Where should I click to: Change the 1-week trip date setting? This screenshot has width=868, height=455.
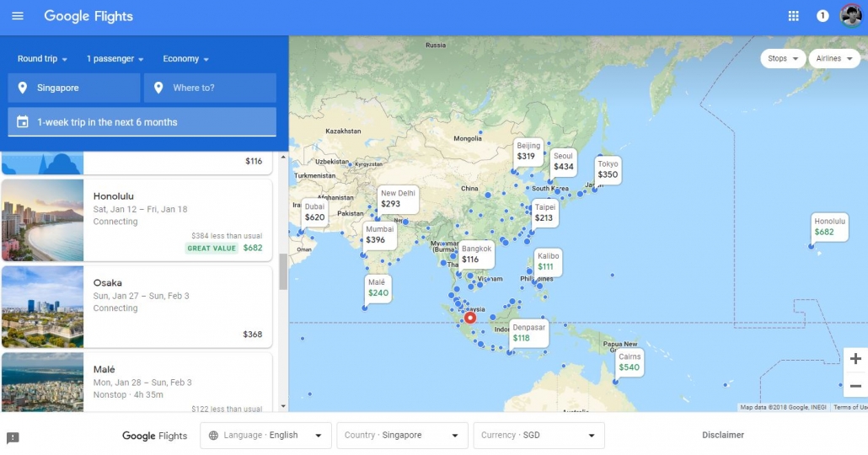pyautogui.click(x=142, y=122)
